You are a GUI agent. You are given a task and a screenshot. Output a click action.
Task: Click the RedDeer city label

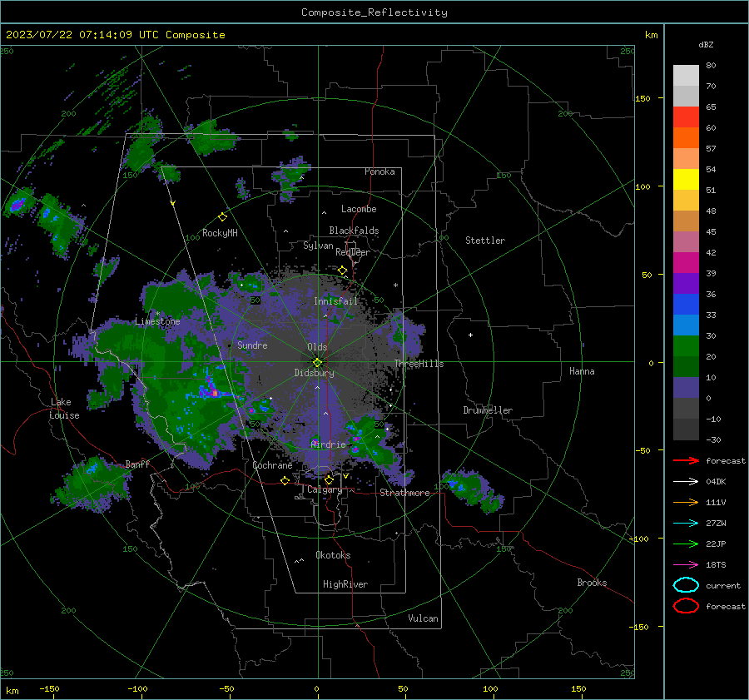point(353,252)
